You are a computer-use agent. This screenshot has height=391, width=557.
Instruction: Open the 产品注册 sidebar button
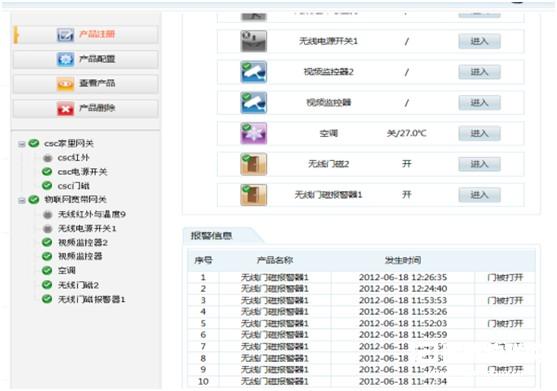(86, 34)
